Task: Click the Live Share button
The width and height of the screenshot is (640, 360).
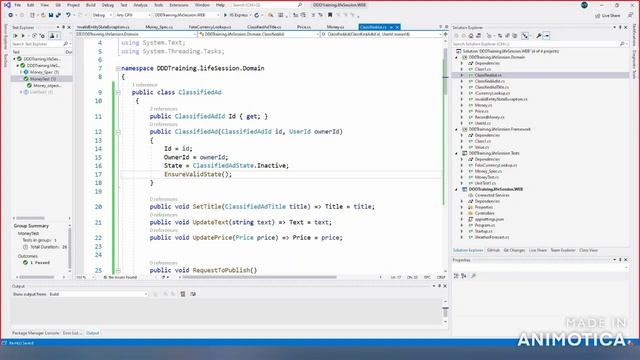Action: 608,16
